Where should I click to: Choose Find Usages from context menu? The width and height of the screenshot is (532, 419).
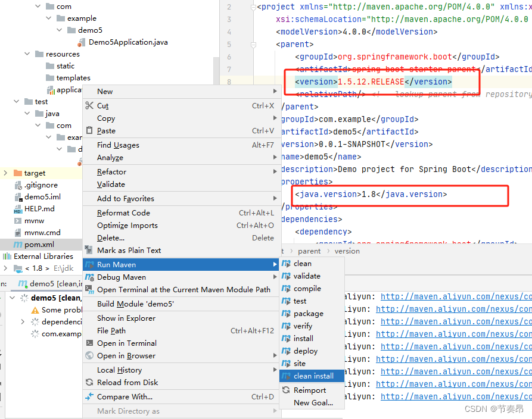click(x=181, y=145)
